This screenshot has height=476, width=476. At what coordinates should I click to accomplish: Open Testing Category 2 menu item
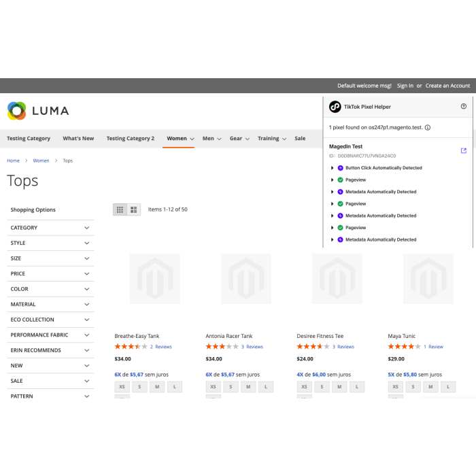point(131,139)
